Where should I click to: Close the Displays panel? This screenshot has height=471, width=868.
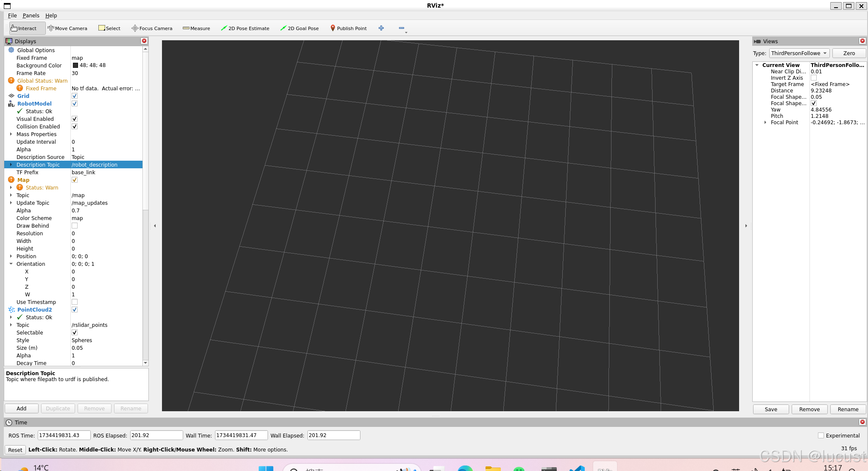pos(144,41)
